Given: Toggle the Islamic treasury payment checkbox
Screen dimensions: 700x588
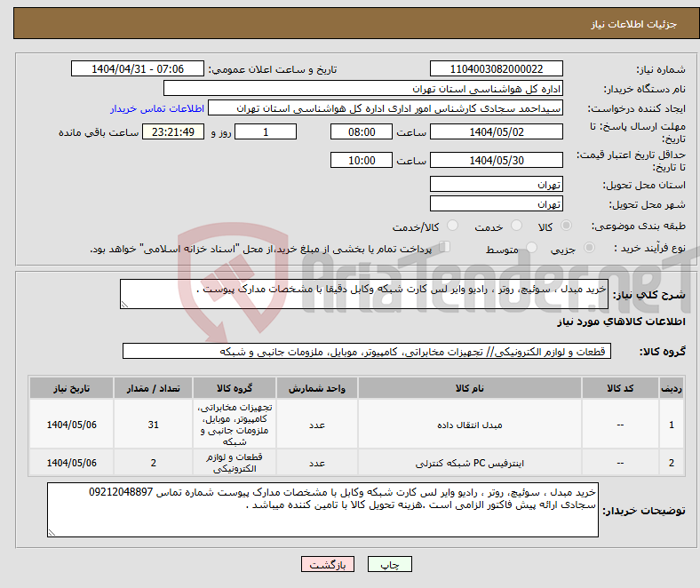Looking at the screenshot, I should 445,247.
